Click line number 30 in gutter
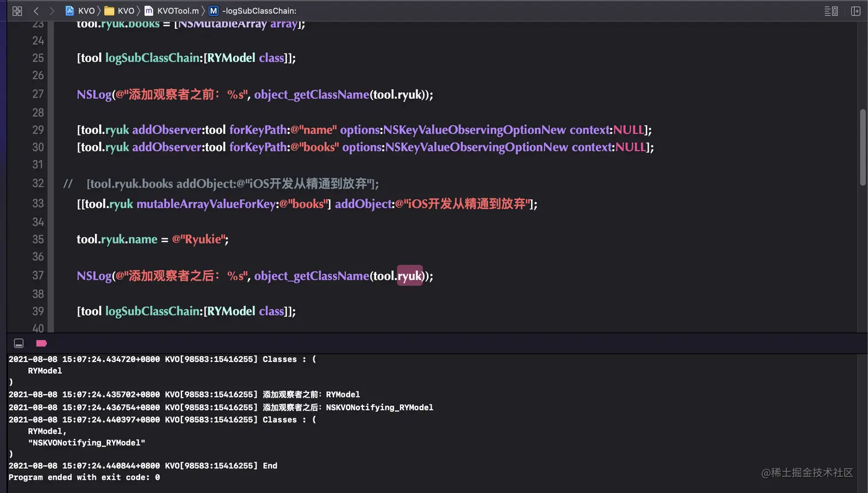Image resolution: width=868 pixels, height=493 pixels. point(38,147)
